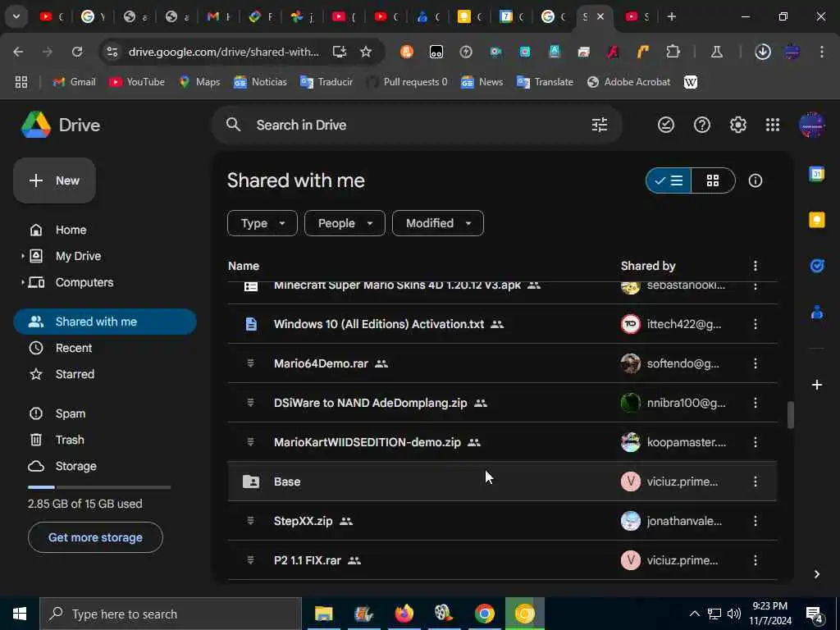840x630 pixels.
Task: Select the P2 1.1 FIX.rar file
Action: 502,560
